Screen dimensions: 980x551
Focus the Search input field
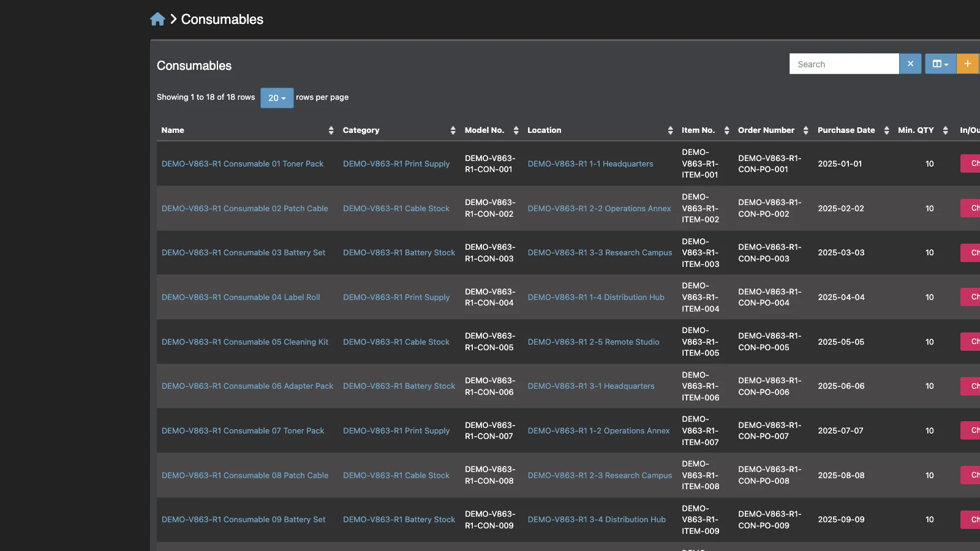(x=844, y=64)
